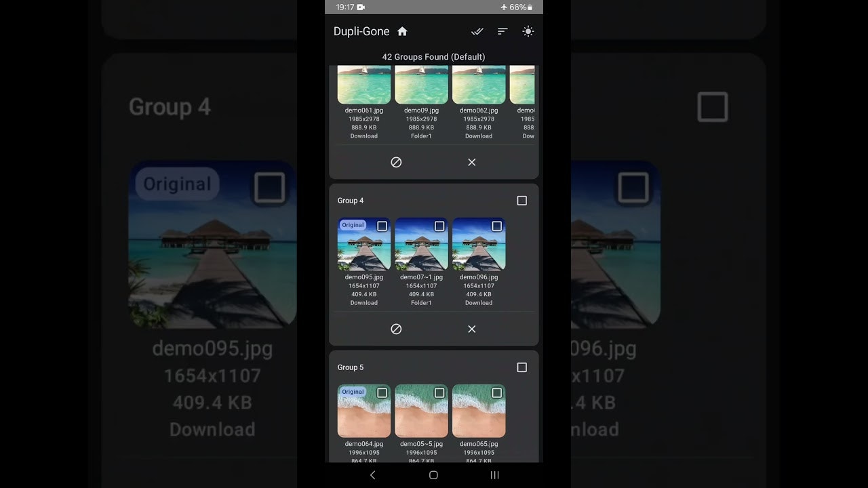Tap the 'Group 4' label
The width and height of the screenshot is (868, 488).
pyautogui.click(x=351, y=201)
